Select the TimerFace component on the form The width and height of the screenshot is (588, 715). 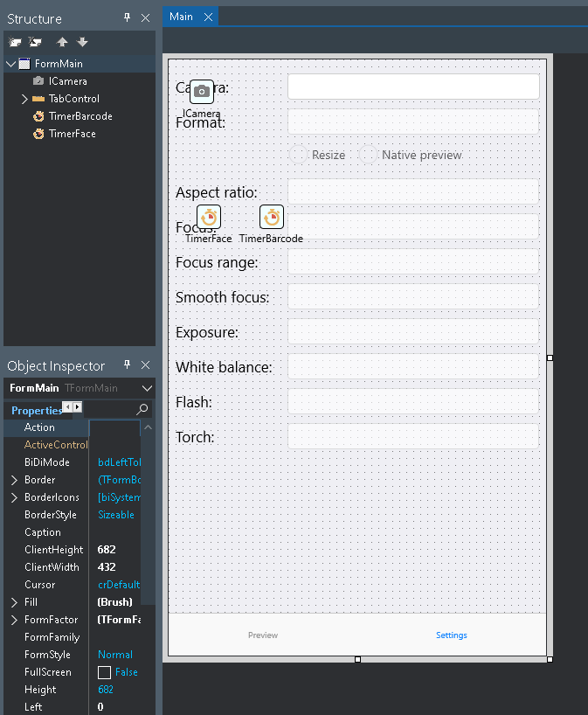click(209, 217)
